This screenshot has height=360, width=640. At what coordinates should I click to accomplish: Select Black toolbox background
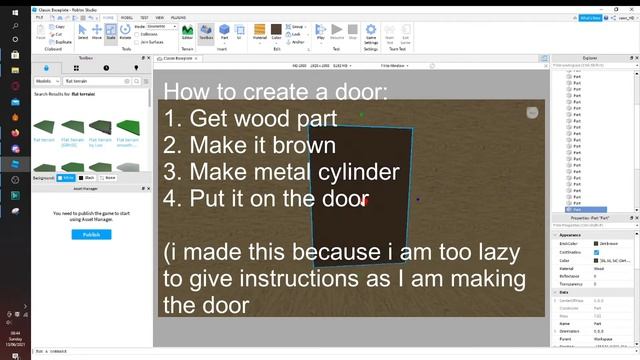point(87,178)
